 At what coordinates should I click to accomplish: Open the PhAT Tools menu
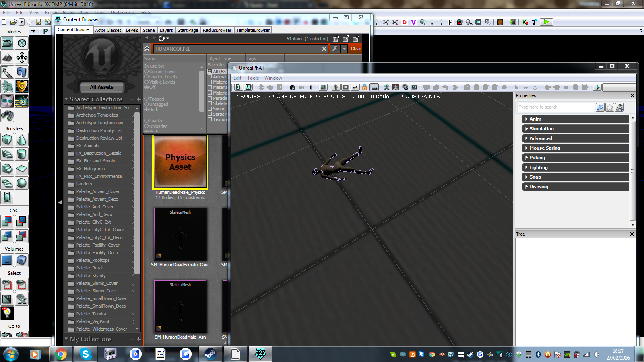point(253,78)
